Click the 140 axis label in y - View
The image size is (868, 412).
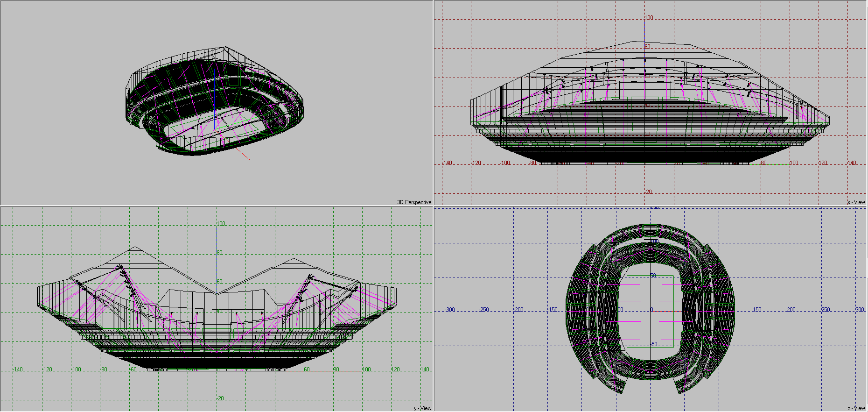point(424,369)
